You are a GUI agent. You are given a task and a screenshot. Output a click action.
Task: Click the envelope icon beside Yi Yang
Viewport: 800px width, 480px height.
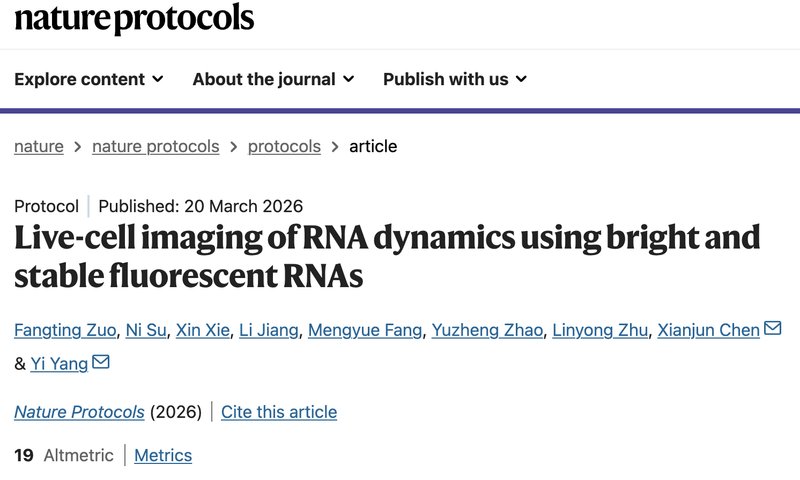101,362
